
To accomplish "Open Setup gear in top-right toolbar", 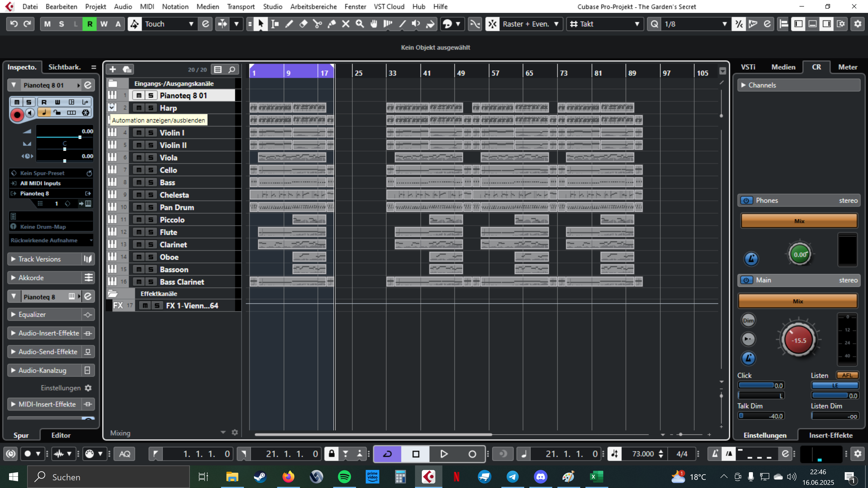I will point(858,24).
